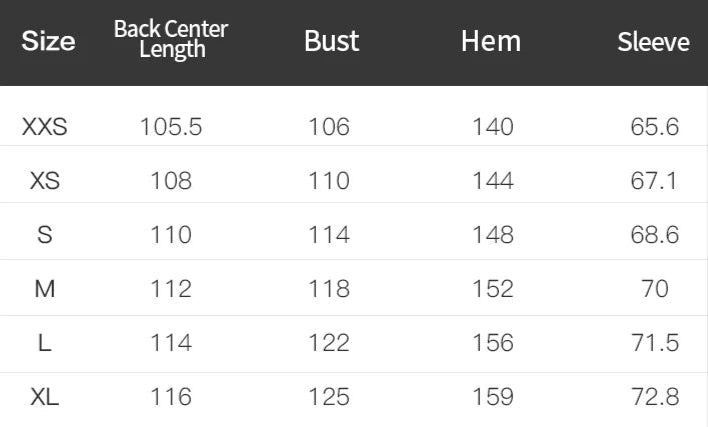Click the Size column header
The width and height of the screenshot is (708, 427).
tap(48, 41)
